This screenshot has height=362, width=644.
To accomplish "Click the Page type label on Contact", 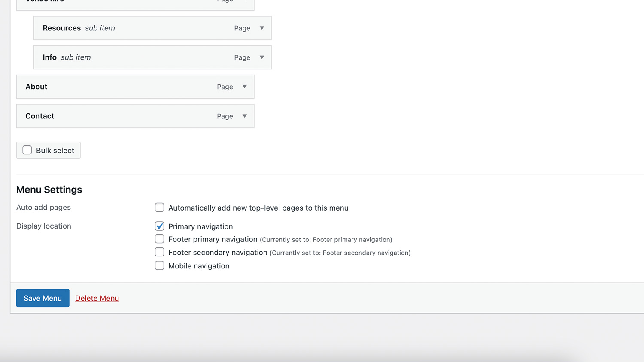I will 225,116.
